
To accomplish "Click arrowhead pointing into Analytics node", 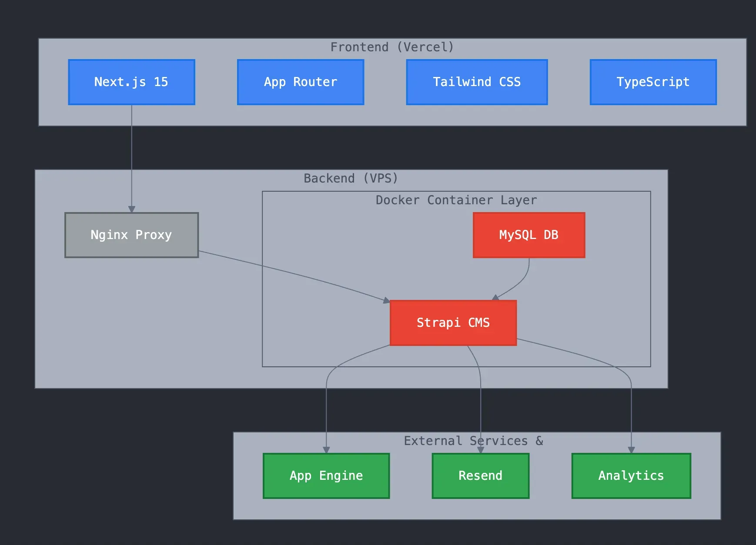I will [631, 450].
